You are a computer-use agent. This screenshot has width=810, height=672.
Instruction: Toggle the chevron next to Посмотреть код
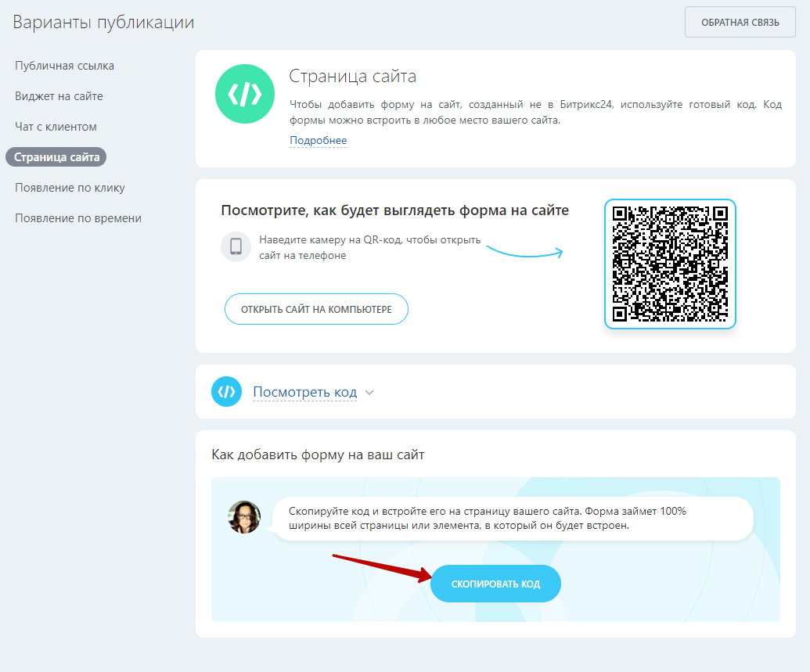369,393
